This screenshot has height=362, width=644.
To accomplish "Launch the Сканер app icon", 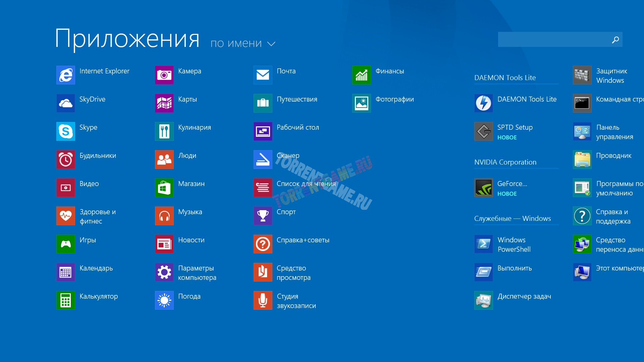I will pyautogui.click(x=263, y=160).
